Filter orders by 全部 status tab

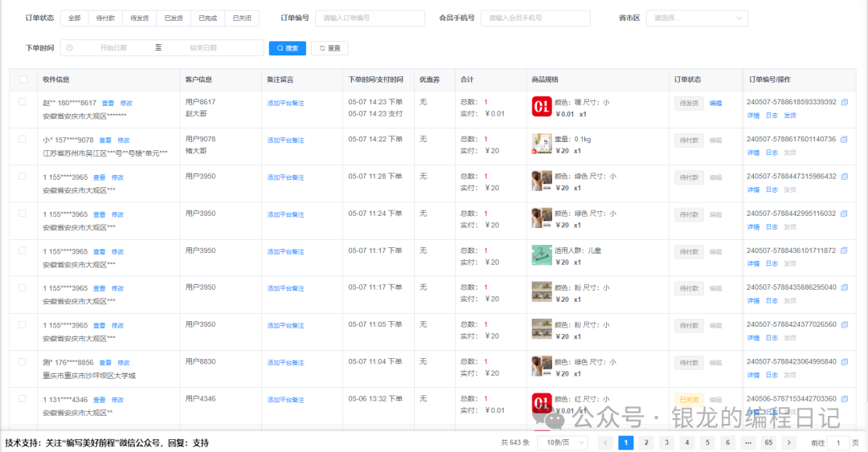coord(75,18)
